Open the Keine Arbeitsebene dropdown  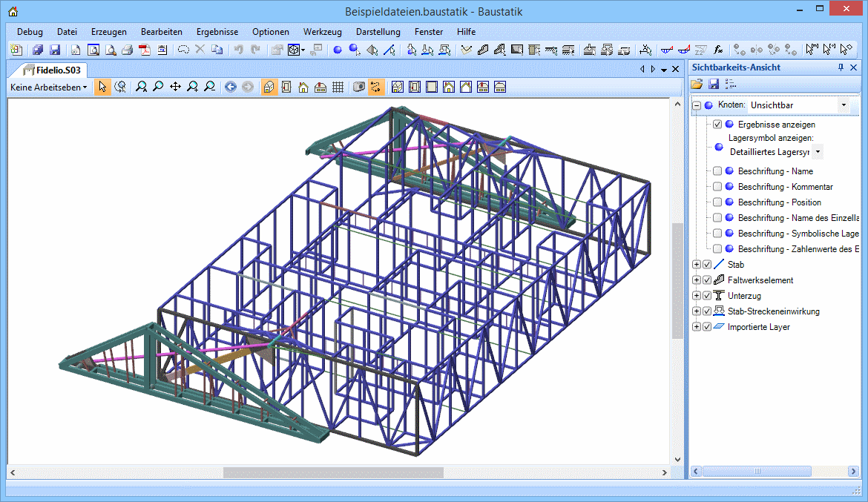coord(48,87)
